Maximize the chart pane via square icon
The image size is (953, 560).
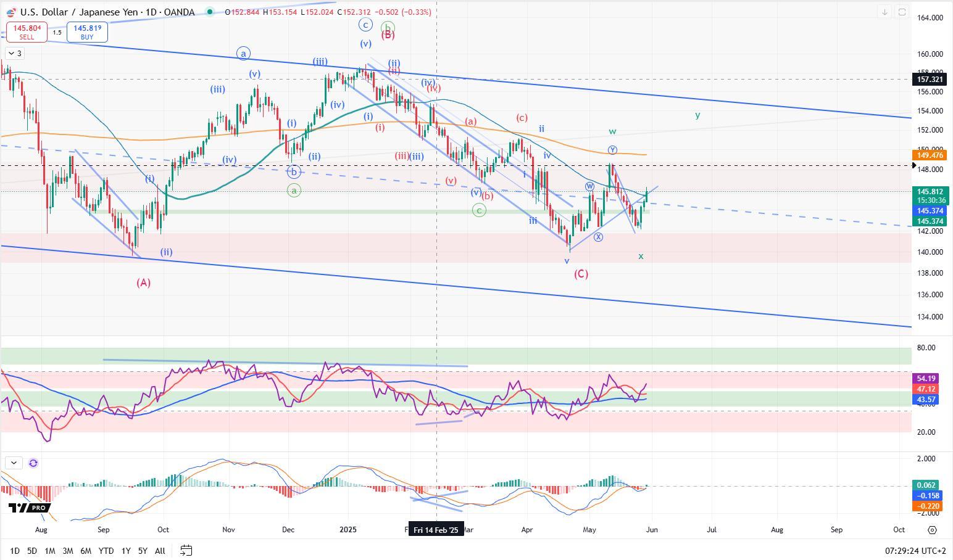902,12
